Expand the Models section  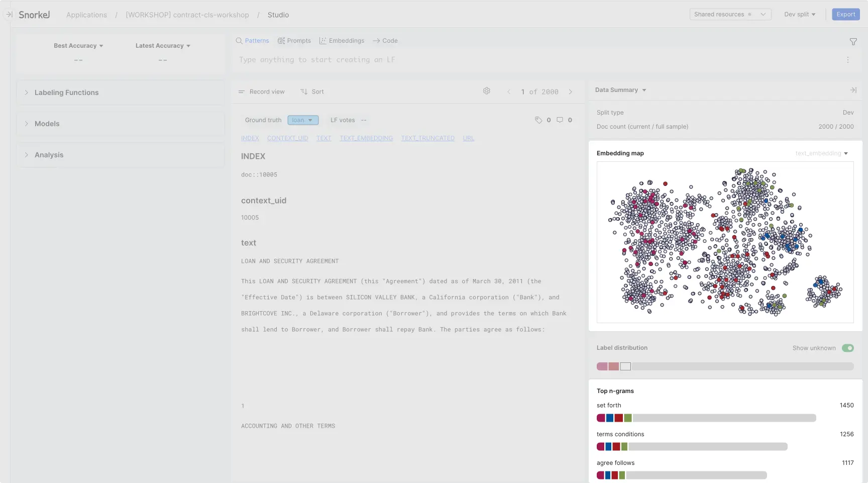point(121,124)
